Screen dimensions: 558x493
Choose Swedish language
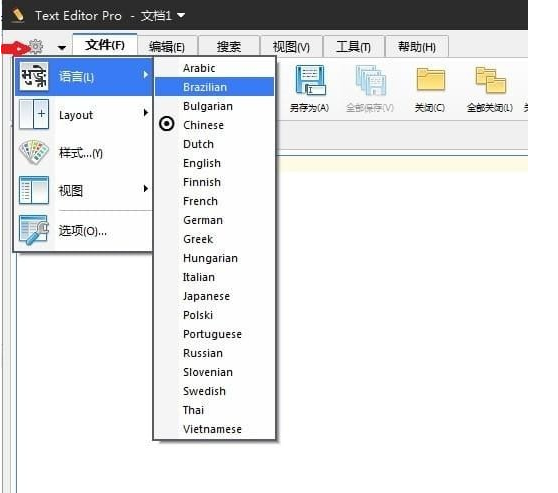point(215,391)
